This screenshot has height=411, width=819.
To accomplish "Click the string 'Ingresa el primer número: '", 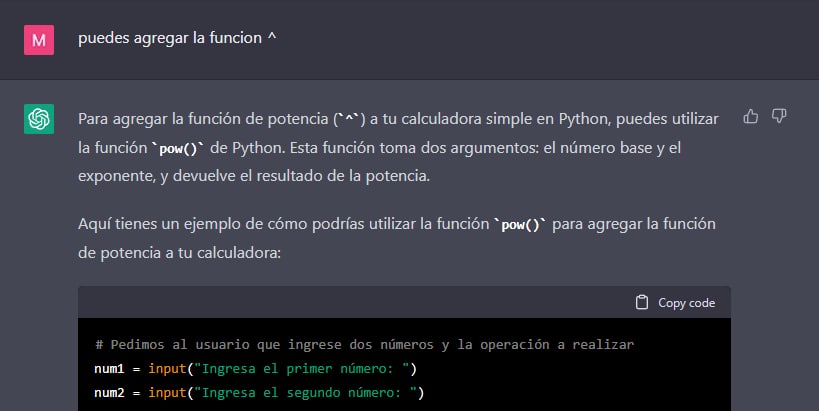I will tap(302, 369).
